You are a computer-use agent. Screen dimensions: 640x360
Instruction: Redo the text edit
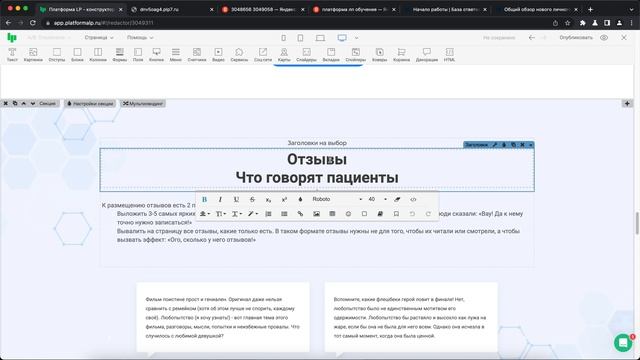pyautogui.click(x=428, y=214)
